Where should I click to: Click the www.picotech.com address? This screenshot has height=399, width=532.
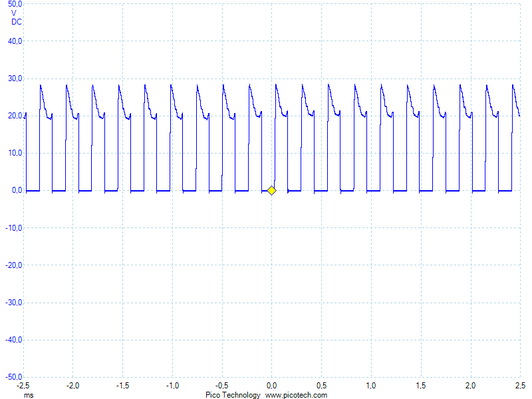[296, 395]
